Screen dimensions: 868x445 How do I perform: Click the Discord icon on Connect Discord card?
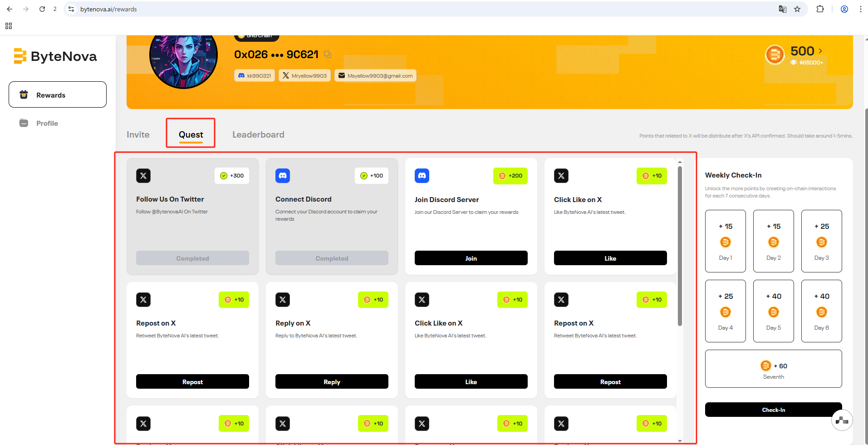[283, 176]
